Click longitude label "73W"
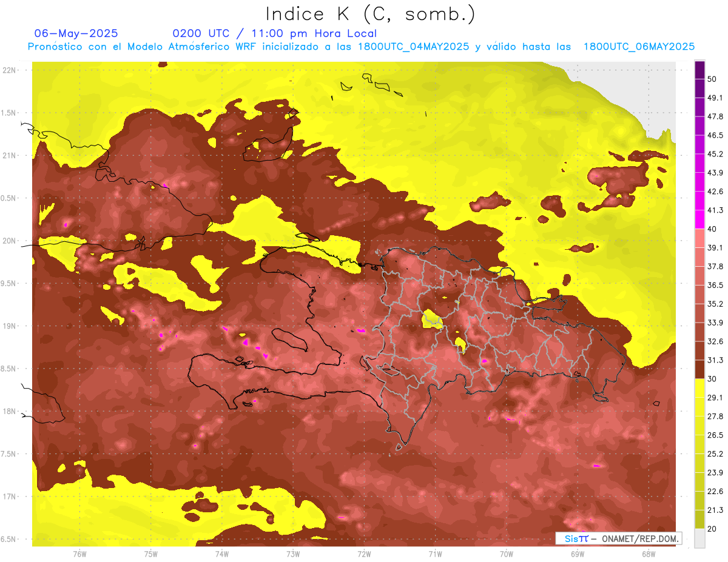The image size is (728, 562). coord(293,554)
